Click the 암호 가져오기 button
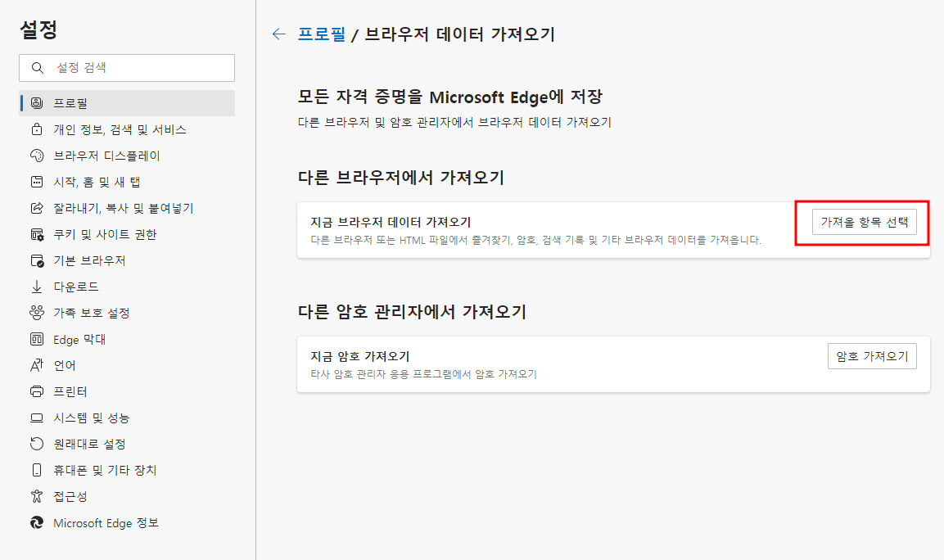 coord(872,356)
